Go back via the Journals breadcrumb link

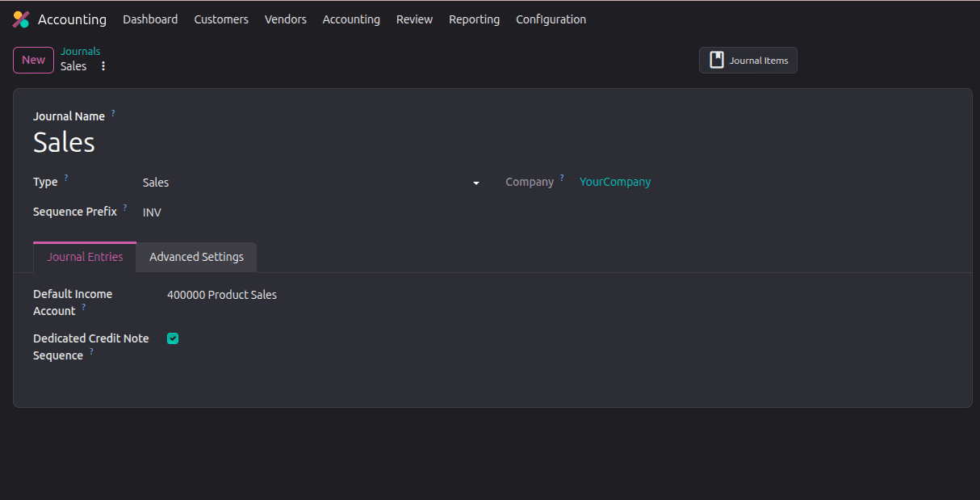point(81,51)
